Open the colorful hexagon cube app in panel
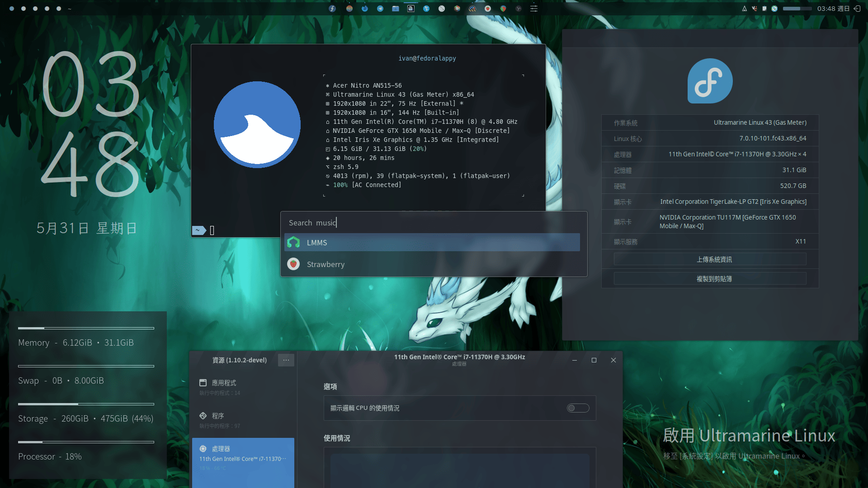Viewport: 868px width, 488px height. (457, 9)
